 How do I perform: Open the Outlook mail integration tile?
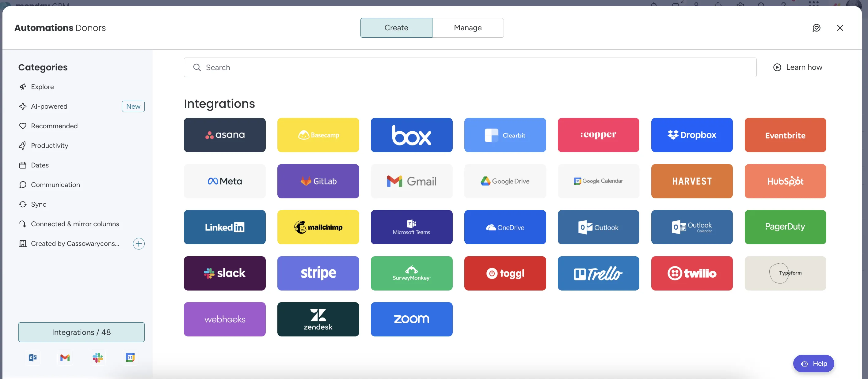[x=598, y=227]
